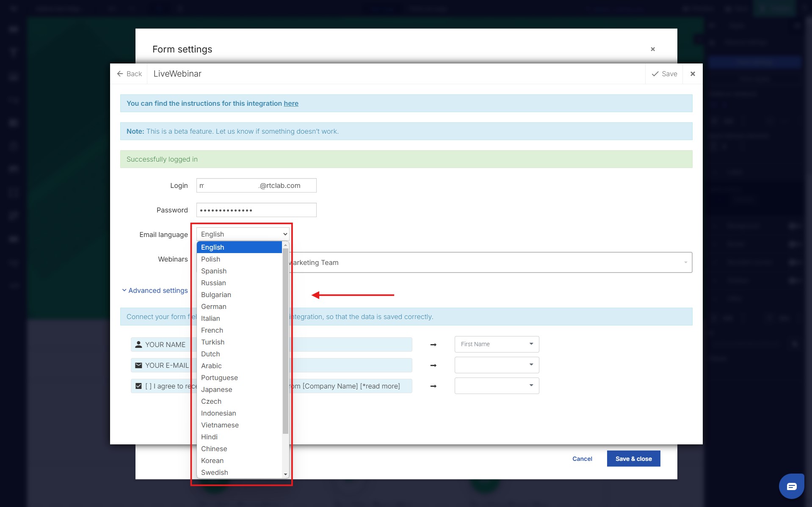Click the YOUR E-MAIL envelope icon
Image resolution: width=812 pixels, height=507 pixels.
coord(138,365)
